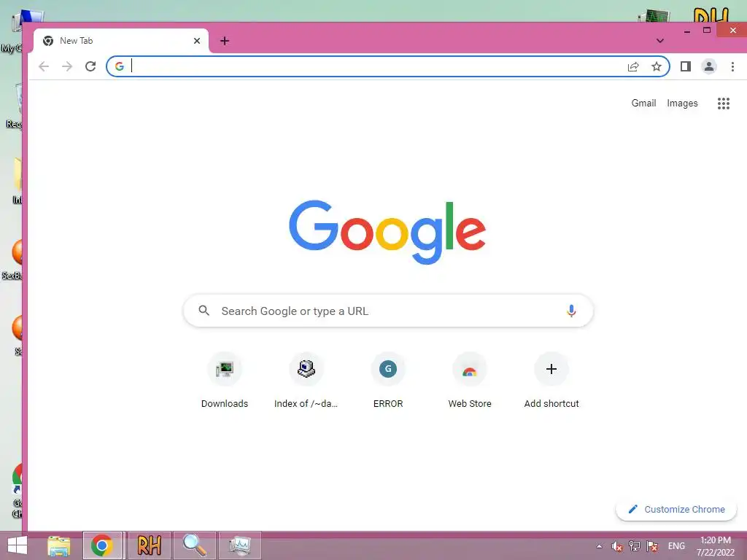The width and height of the screenshot is (747, 560).
Task: Click the browser forward arrow
Action: tap(67, 66)
